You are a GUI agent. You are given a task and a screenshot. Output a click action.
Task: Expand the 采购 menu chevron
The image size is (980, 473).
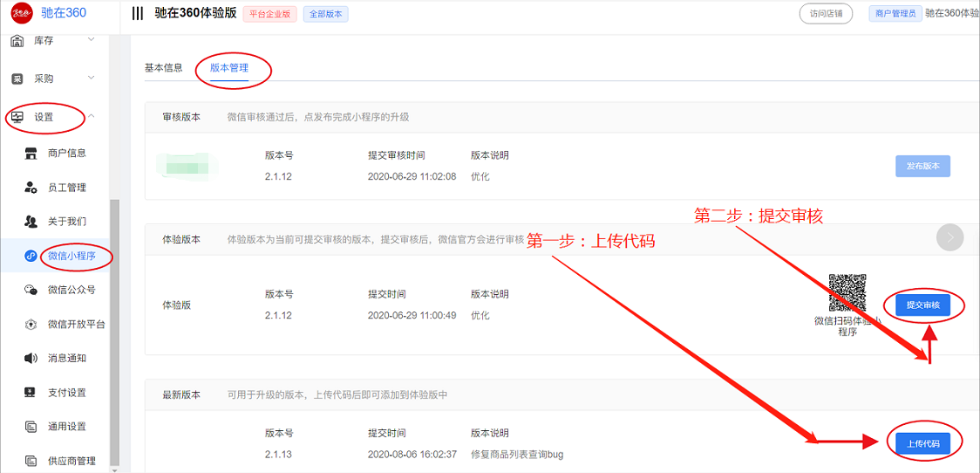coord(91,79)
